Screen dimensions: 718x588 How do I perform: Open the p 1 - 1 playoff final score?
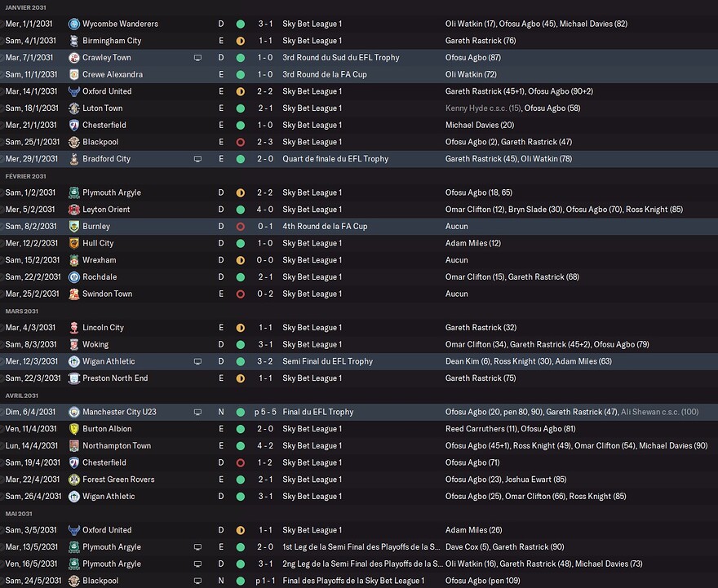pyautogui.click(x=265, y=581)
